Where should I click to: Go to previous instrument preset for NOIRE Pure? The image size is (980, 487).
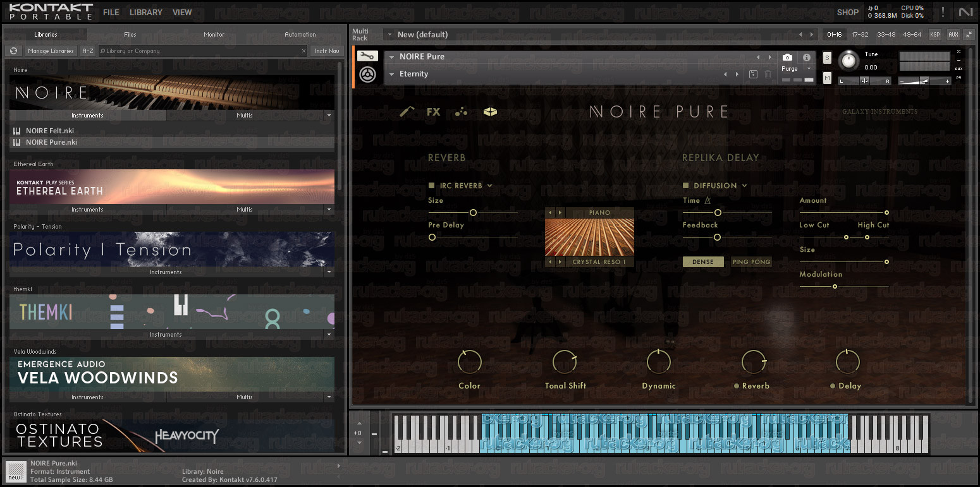point(758,57)
